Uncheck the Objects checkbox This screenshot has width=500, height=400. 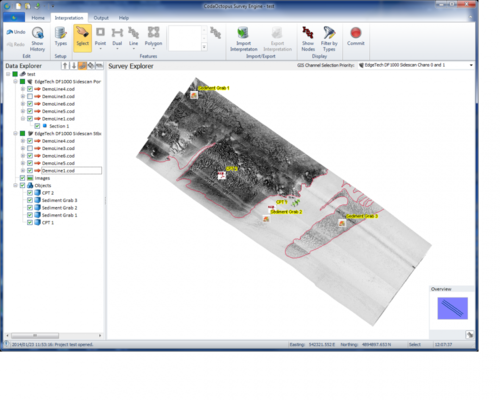(x=22, y=185)
